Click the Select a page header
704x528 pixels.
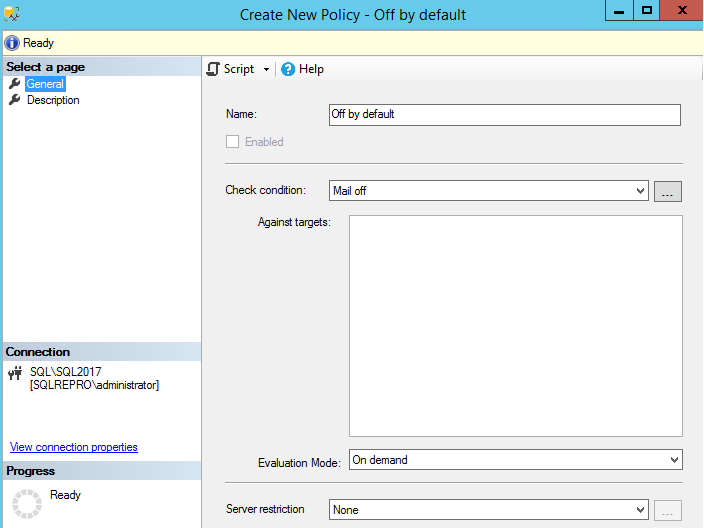click(x=102, y=67)
